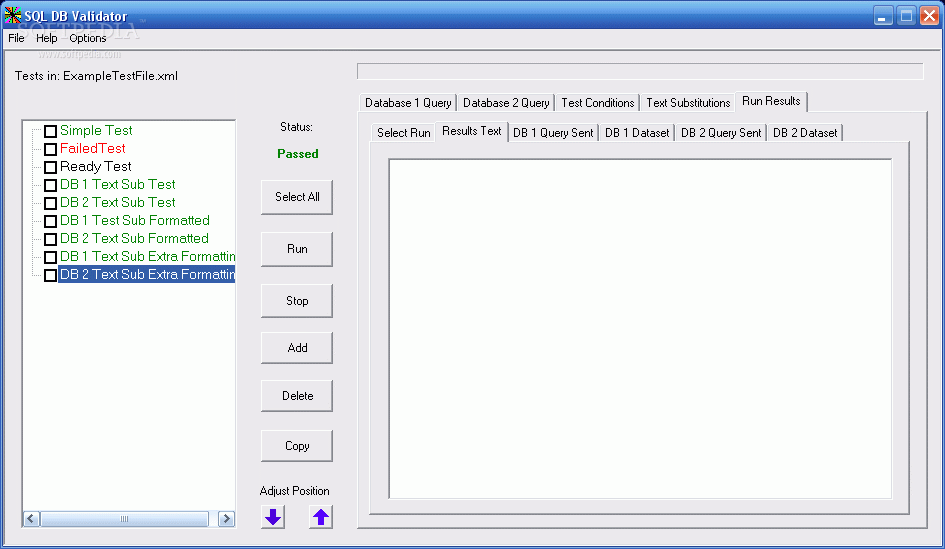
Task: Switch to the Database 1 Query tab
Action: [x=408, y=102]
